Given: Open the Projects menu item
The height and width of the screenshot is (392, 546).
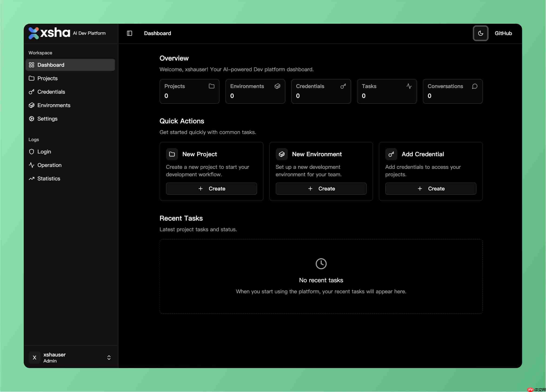Looking at the screenshot, I should coord(47,78).
